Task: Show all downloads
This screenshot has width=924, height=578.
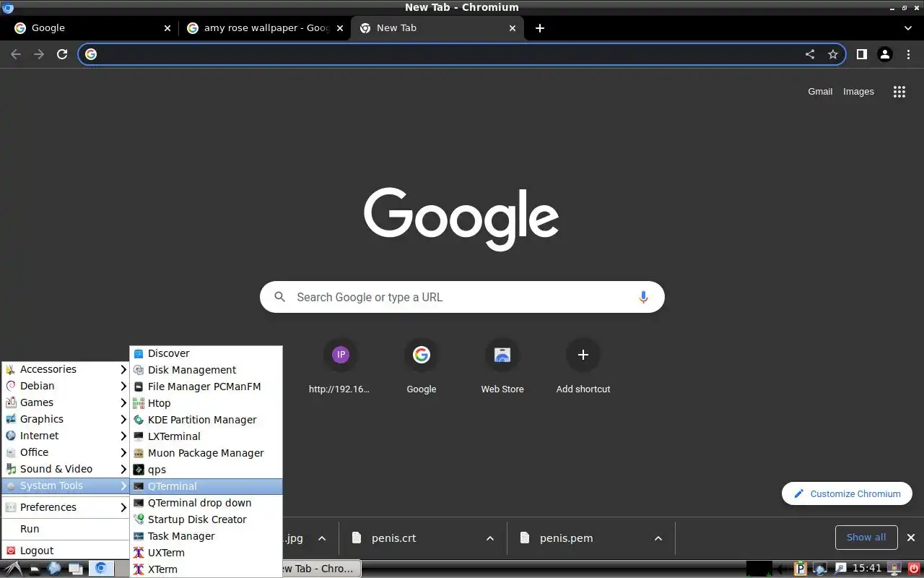Action: click(866, 538)
